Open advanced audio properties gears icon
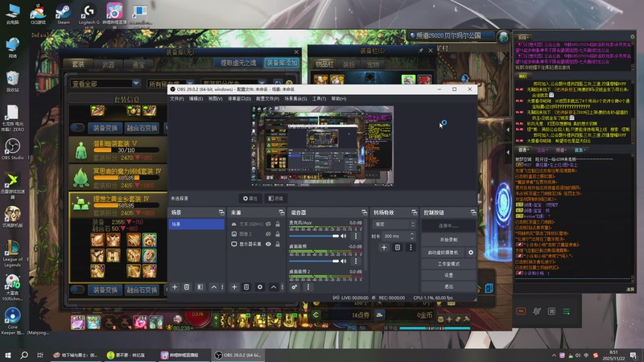This screenshot has height=362, width=644. click(295, 287)
